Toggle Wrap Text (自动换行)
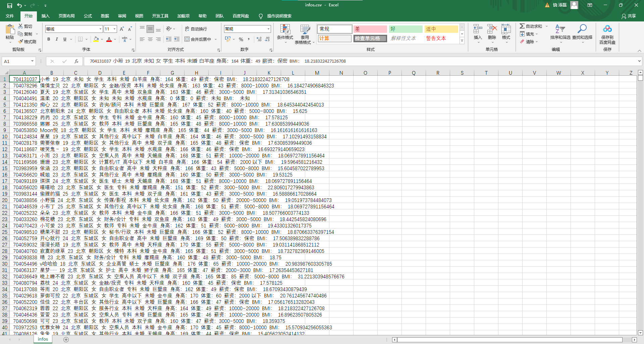644x344 pixels. pyautogui.click(x=196, y=29)
